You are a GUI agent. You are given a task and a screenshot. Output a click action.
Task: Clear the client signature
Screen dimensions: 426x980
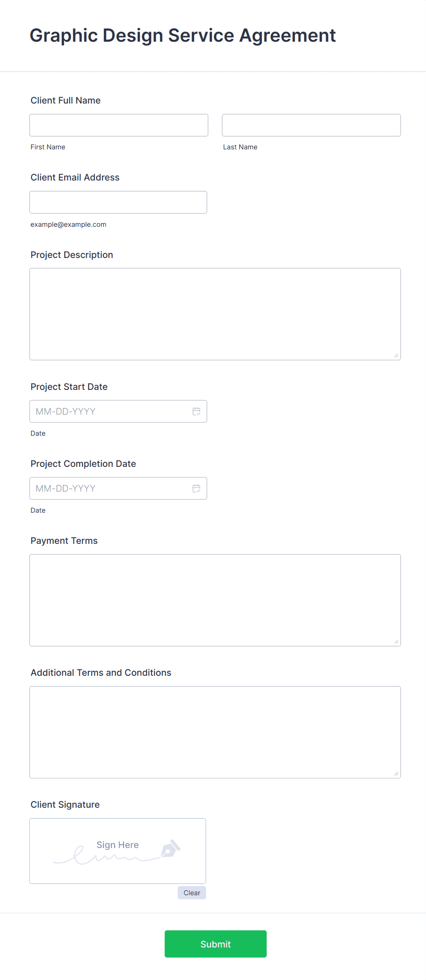coord(192,892)
